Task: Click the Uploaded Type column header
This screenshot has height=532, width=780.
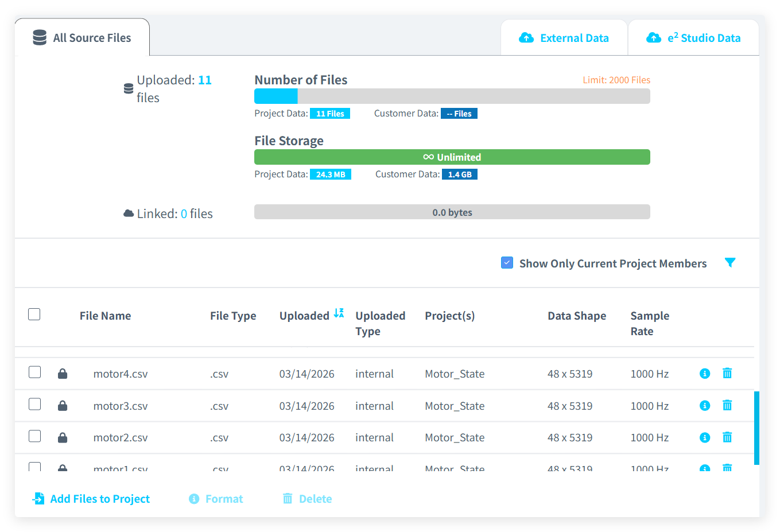Action: (x=381, y=323)
